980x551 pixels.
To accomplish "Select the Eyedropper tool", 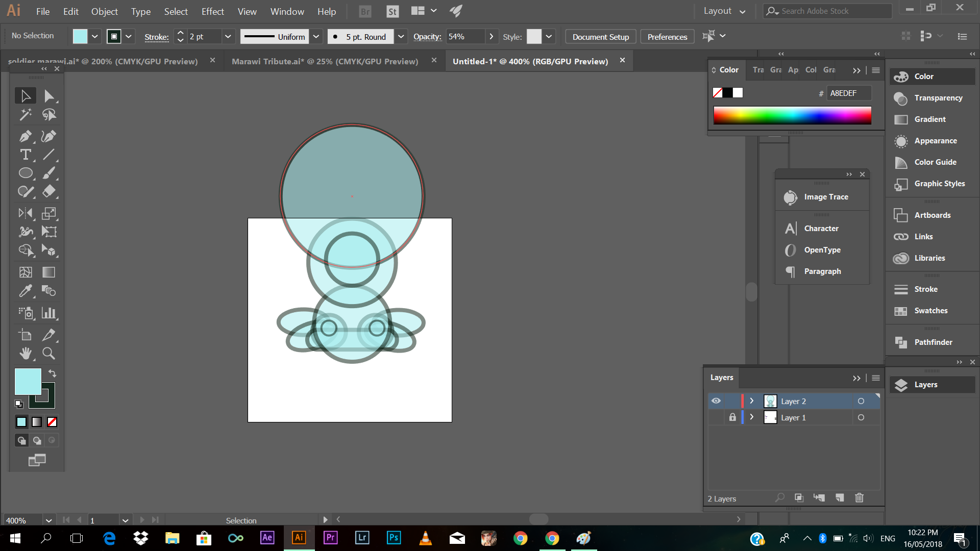I will pos(26,291).
